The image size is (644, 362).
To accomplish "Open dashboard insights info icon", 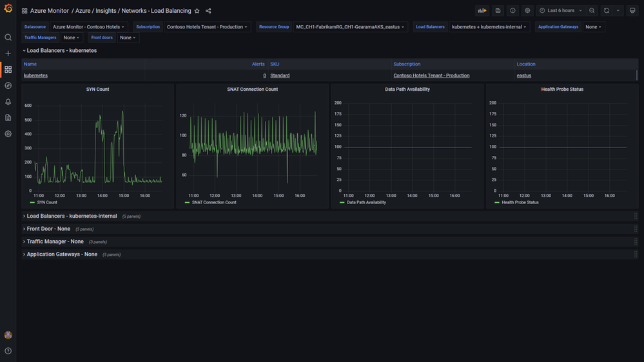I will 512,11.
